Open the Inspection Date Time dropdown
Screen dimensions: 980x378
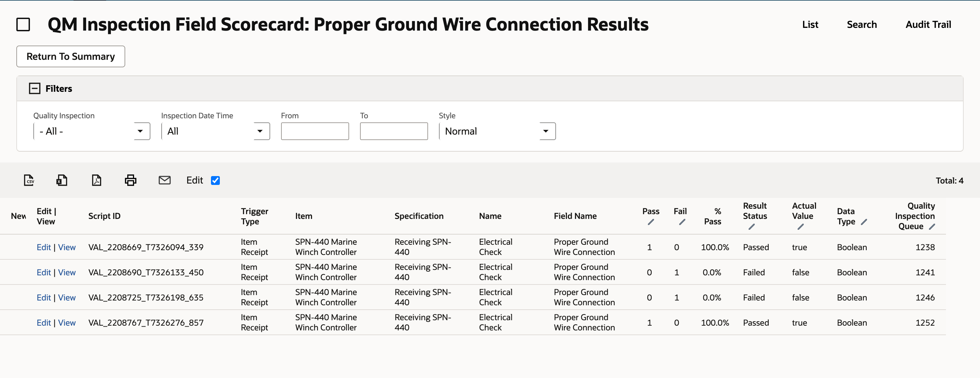tap(215, 131)
